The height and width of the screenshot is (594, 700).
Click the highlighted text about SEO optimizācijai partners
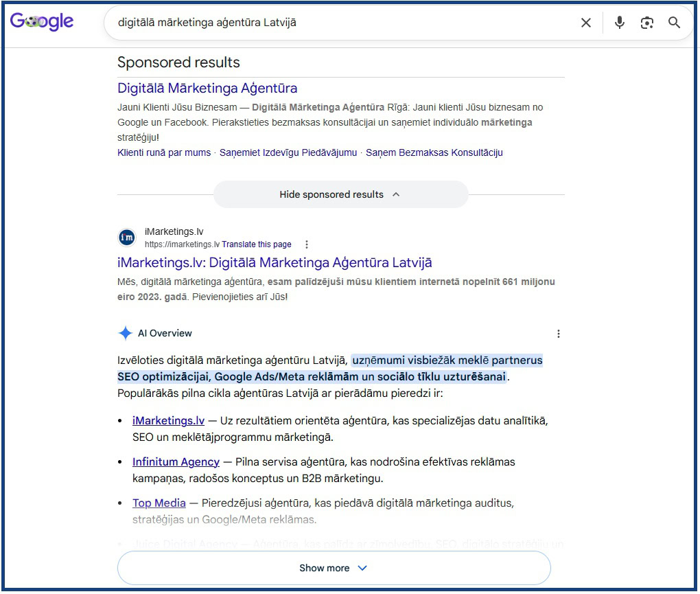[x=330, y=369]
